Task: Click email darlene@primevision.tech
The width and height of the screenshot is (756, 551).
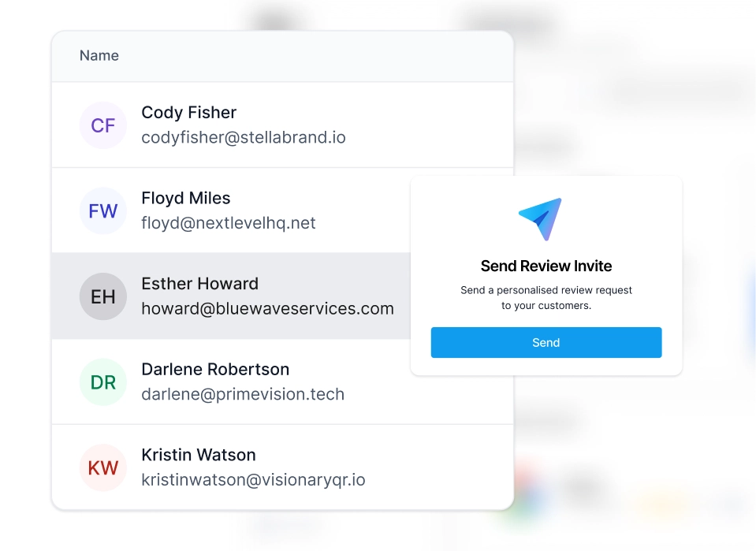Action: tap(243, 394)
